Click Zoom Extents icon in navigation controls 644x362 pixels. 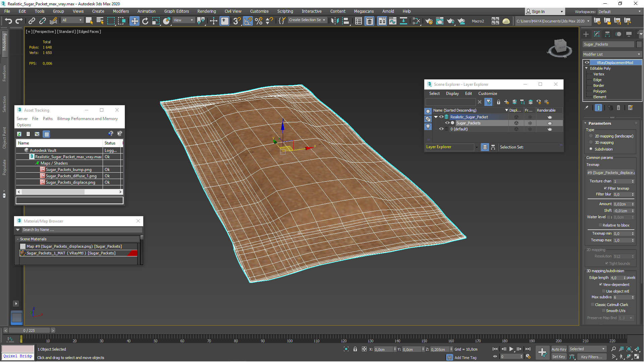pyautogui.click(x=629, y=349)
